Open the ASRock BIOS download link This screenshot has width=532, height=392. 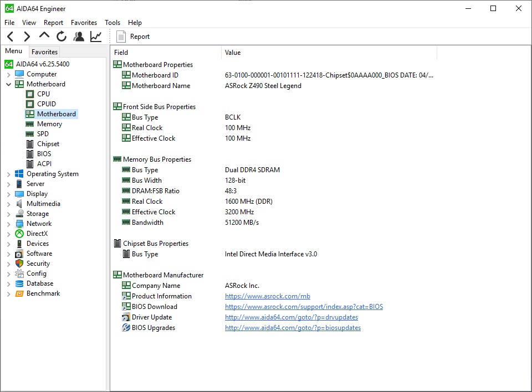pos(304,307)
